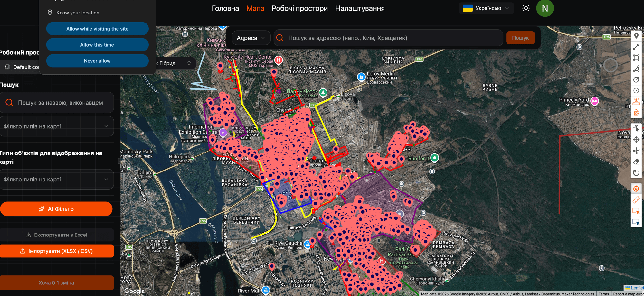Click the AI Фільтр button
644x296 pixels.
point(56,209)
